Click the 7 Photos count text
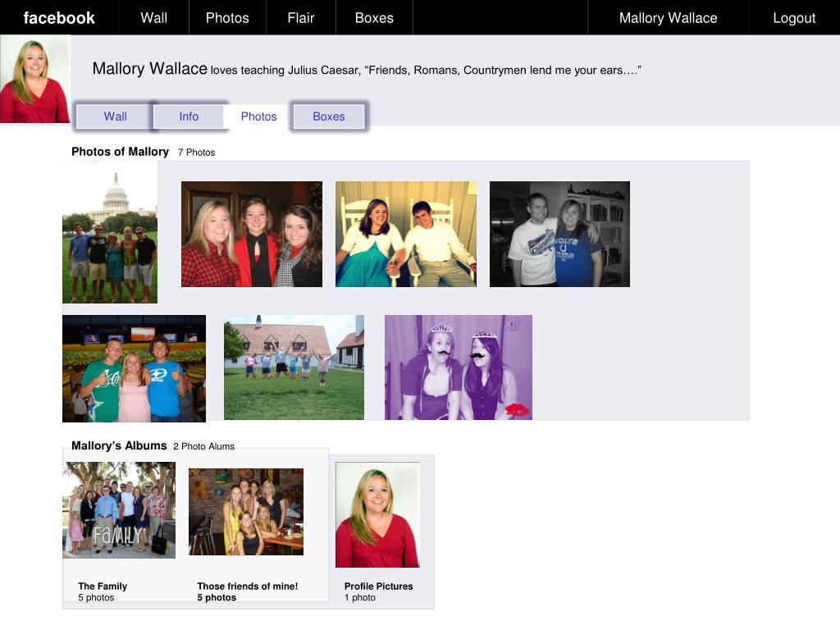The image size is (840, 630). [x=196, y=153]
